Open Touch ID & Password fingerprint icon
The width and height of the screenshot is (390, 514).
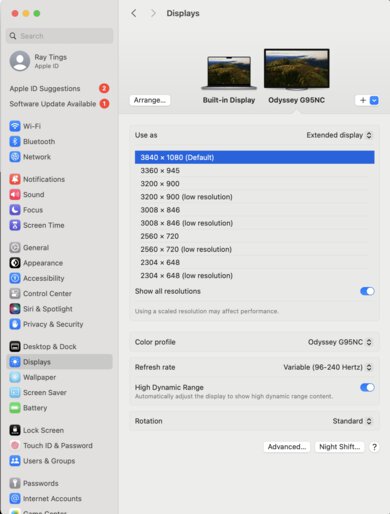click(15, 445)
